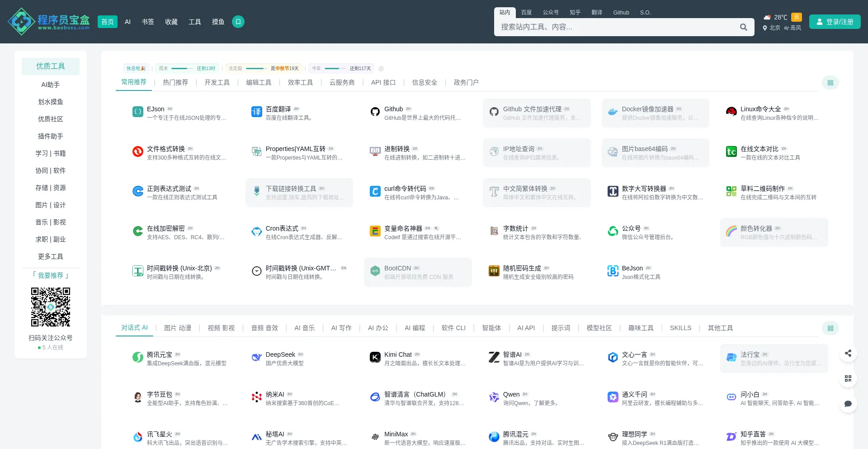Open the Github octocat icon
The height and width of the screenshot is (449, 868).
pyautogui.click(x=375, y=112)
